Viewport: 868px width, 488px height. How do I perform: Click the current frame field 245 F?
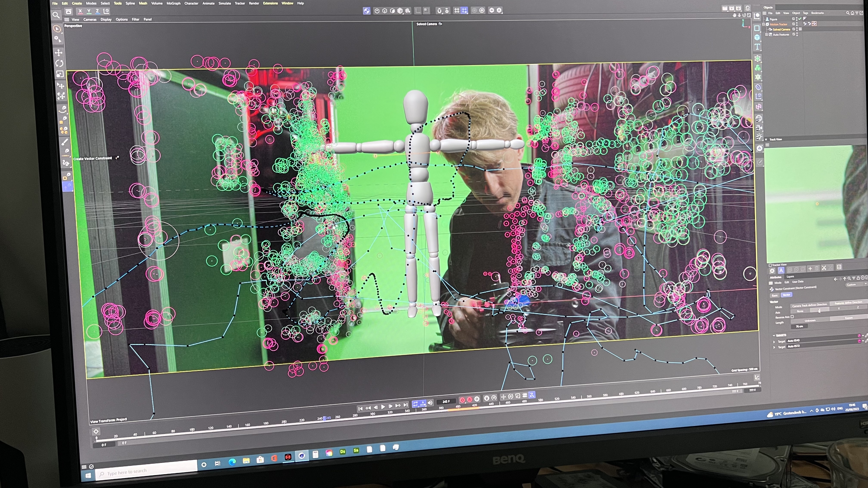446,402
